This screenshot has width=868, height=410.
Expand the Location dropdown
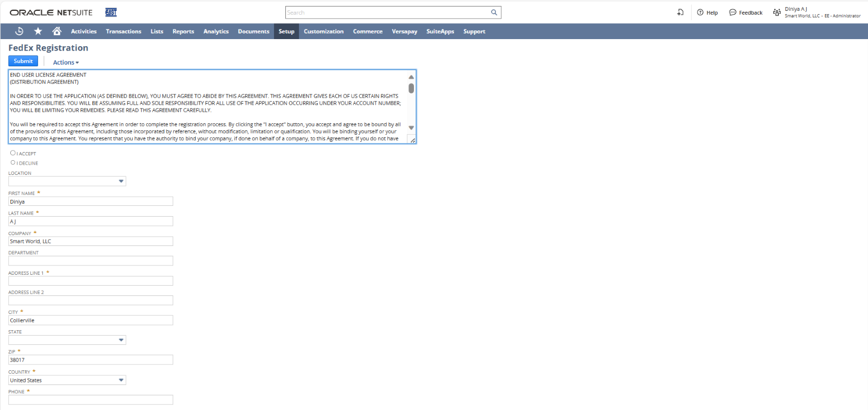click(121, 181)
